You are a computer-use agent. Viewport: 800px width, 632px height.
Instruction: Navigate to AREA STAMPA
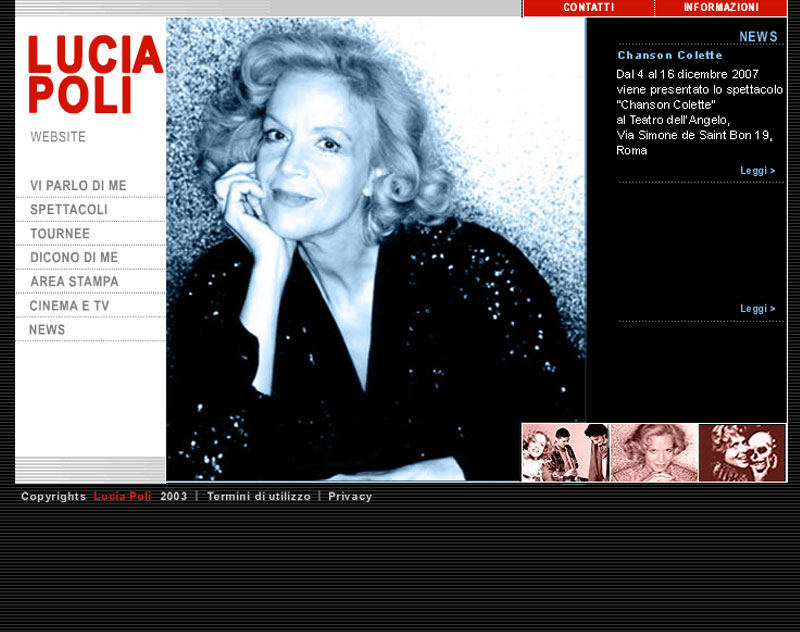[74, 282]
